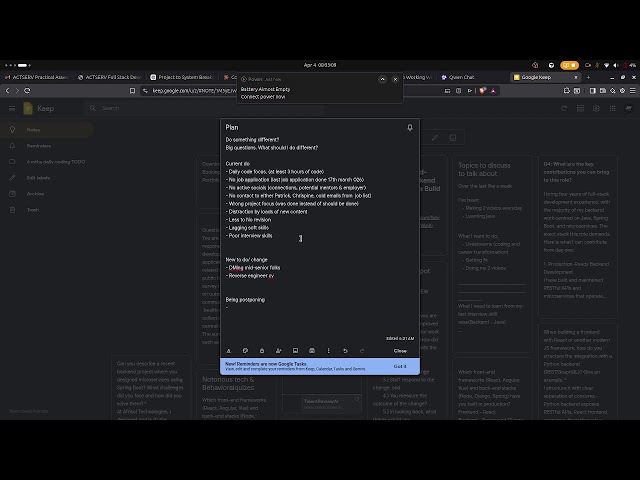Go forward in the browser

pos(17,91)
